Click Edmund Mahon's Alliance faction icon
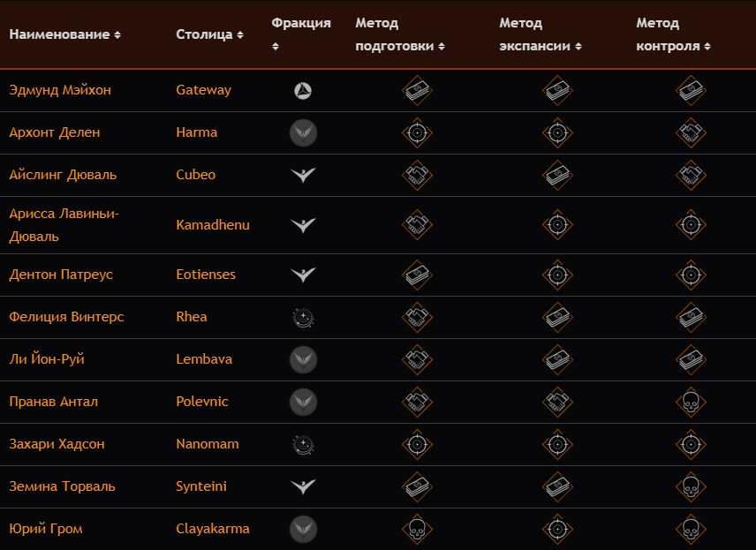Viewport: 756px width, 550px height. (x=303, y=90)
